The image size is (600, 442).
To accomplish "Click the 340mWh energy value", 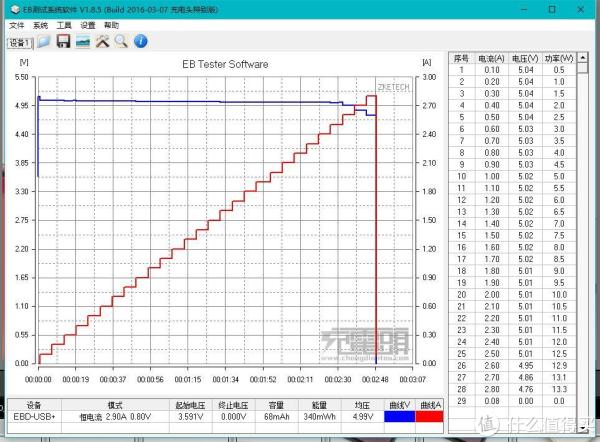I will (x=320, y=416).
